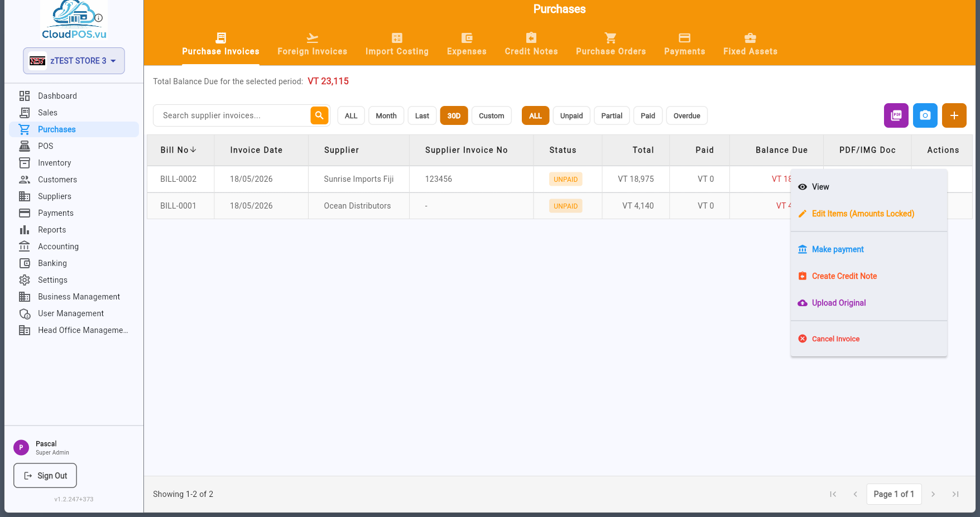Image resolution: width=980 pixels, height=517 pixels.
Task: Choose Make payment from the menu
Action: (x=869, y=249)
